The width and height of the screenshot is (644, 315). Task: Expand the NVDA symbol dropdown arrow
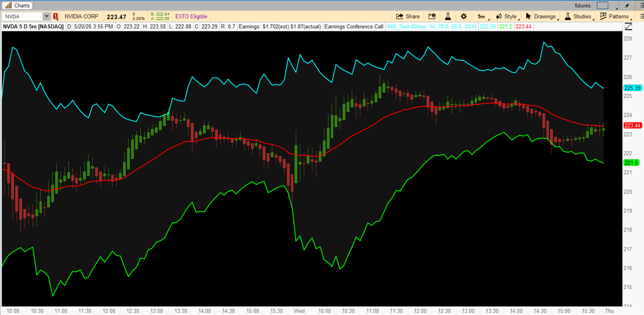(x=47, y=16)
